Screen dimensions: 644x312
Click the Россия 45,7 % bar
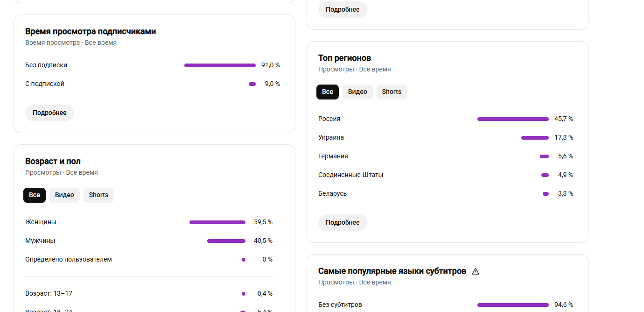tap(513, 119)
